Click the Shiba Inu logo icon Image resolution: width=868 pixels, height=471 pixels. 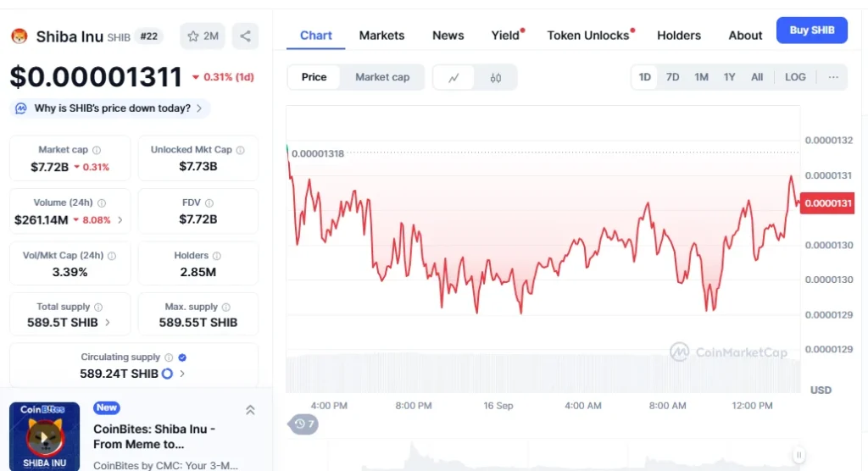(19, 36)
